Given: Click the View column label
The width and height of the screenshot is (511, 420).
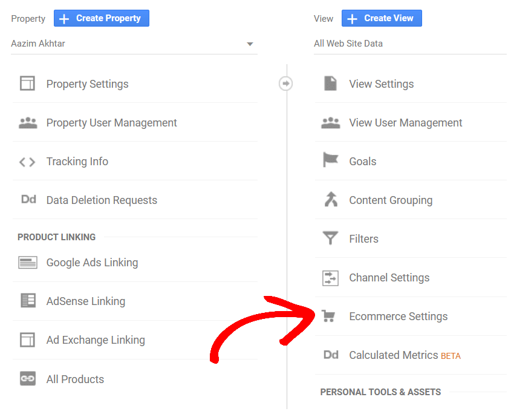Looking at the screenshot, I should (x=324, y=19).
